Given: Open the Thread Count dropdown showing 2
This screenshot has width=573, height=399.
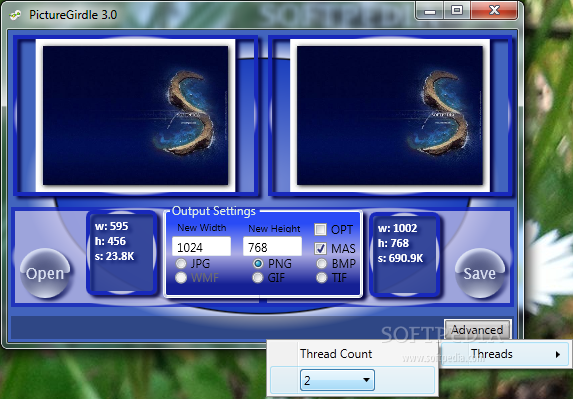Looking at the screenshot, I should click(x=337, y=380).
